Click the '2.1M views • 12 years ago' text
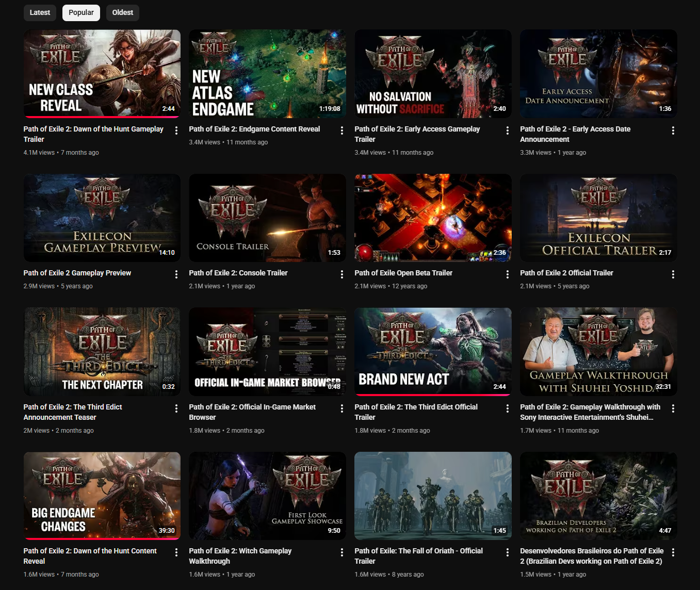 (391, 286)
